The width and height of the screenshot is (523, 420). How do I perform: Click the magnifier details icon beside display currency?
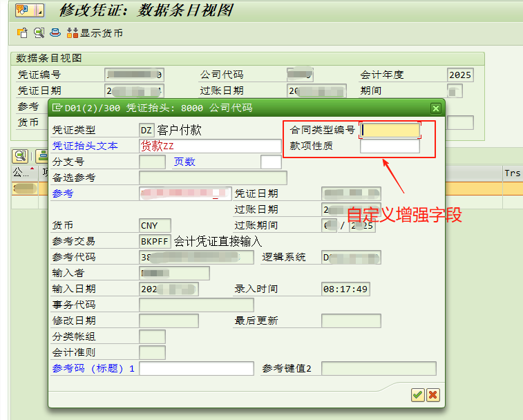pyautogui.click(x=39, y=32)
